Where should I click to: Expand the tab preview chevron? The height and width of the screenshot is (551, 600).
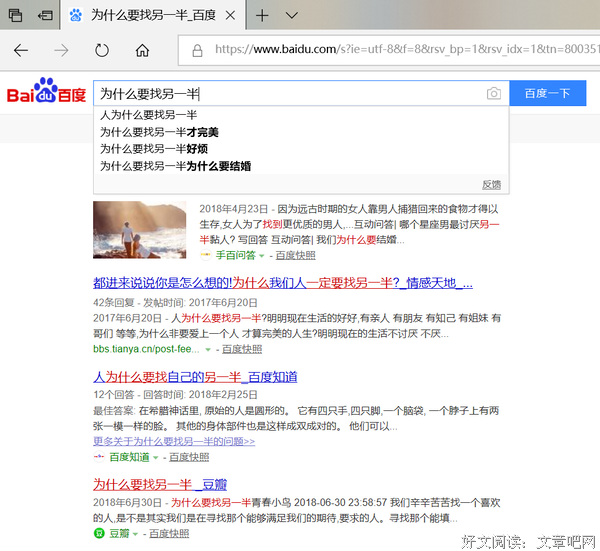point(292,15)
